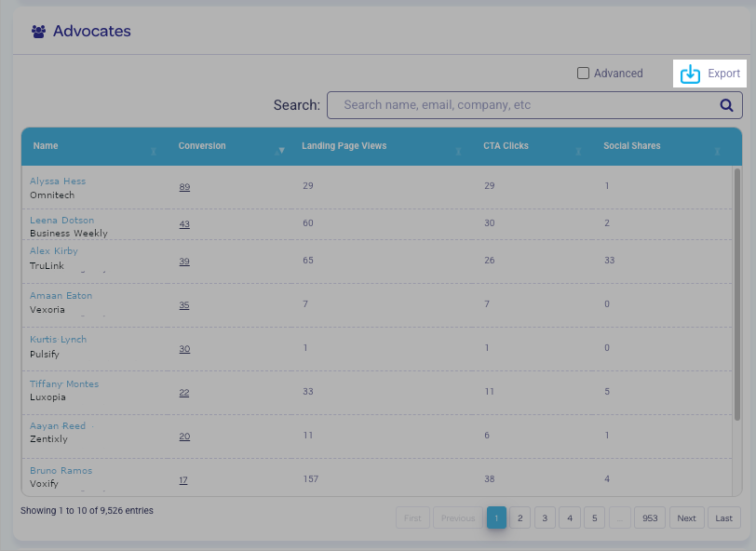Click the CTA Clicks sort icon

[x=580, y=151]
